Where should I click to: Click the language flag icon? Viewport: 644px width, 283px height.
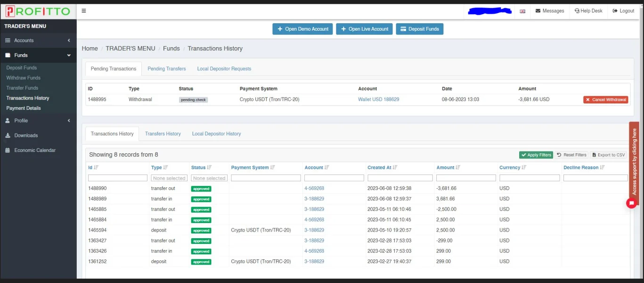[x=522, y=11]
